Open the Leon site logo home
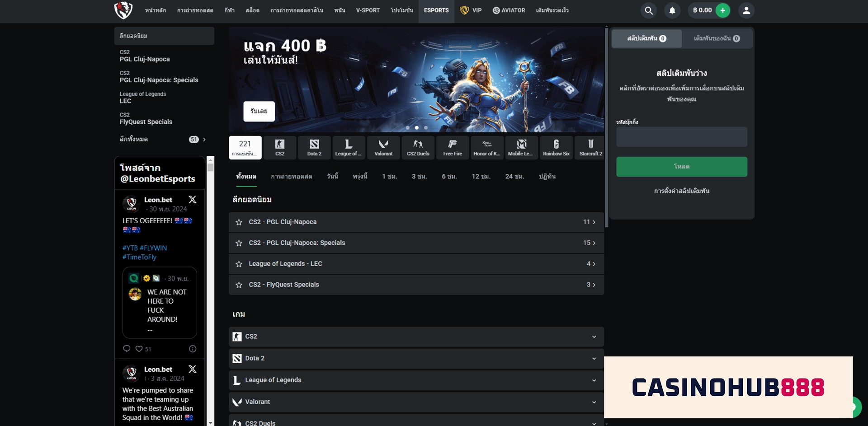 coord(123,10)
